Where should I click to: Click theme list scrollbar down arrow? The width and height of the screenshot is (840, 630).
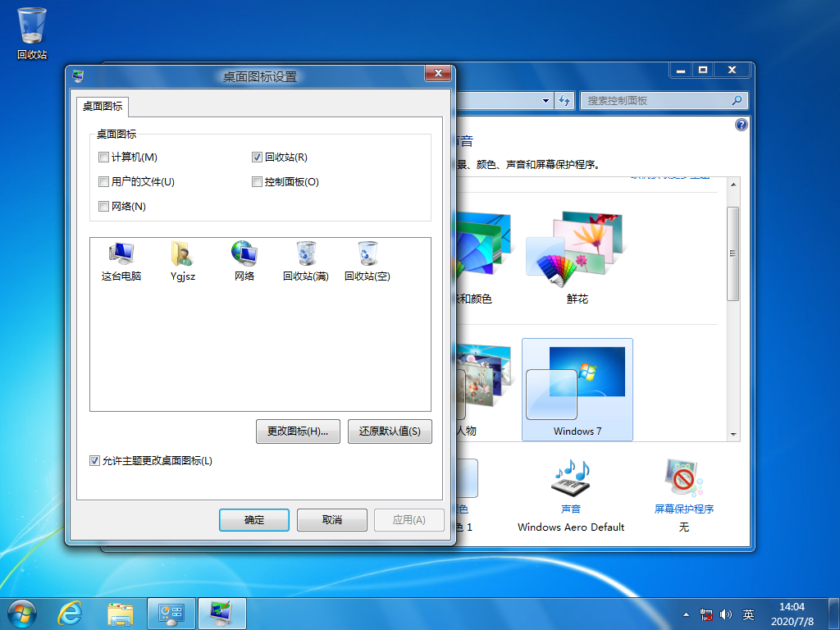[x=733, y=435]
